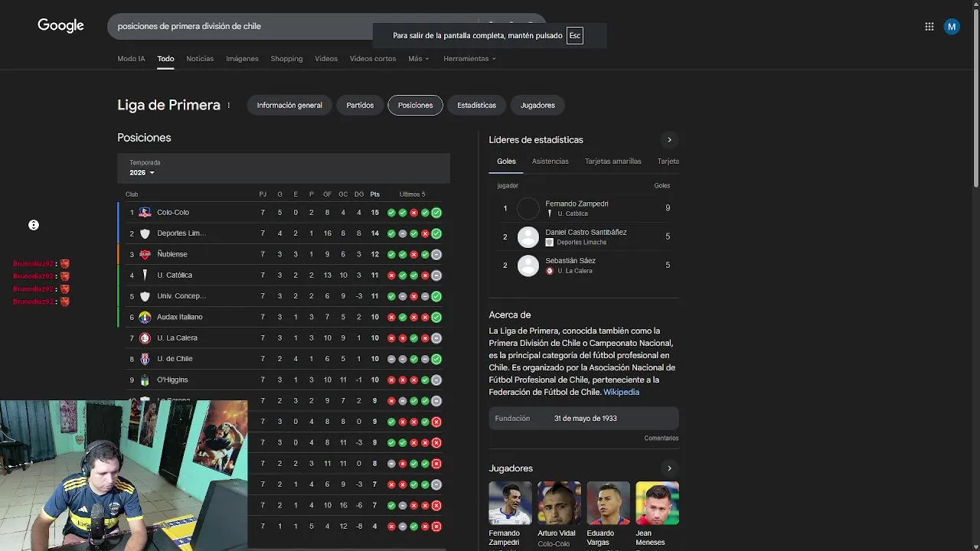Switch to Videos search tab
980x551 pixels.
[326, 59]
